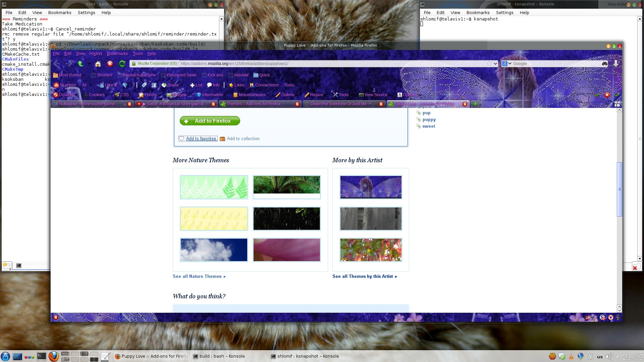Screen dimensions: 644x362
Task: Click the puppy tag link
Action: point(429,120)
